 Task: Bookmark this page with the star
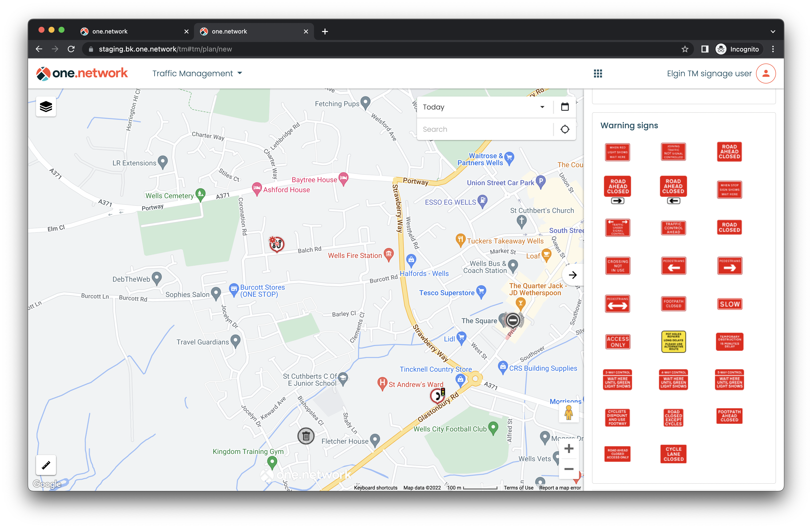685,49
